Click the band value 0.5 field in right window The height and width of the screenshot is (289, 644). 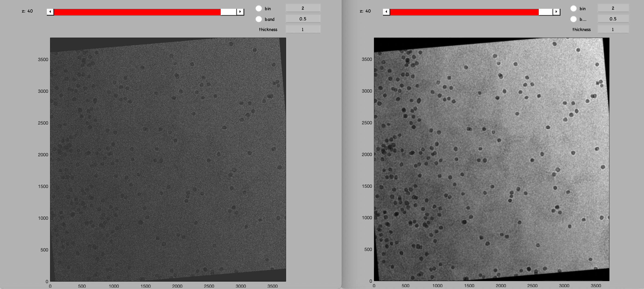[613, 19]
